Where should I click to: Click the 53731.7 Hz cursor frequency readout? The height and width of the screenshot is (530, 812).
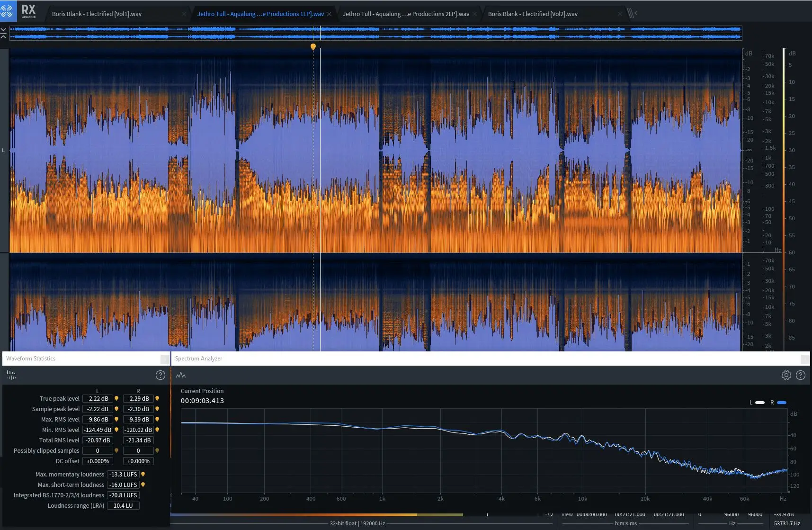(787, 523)
